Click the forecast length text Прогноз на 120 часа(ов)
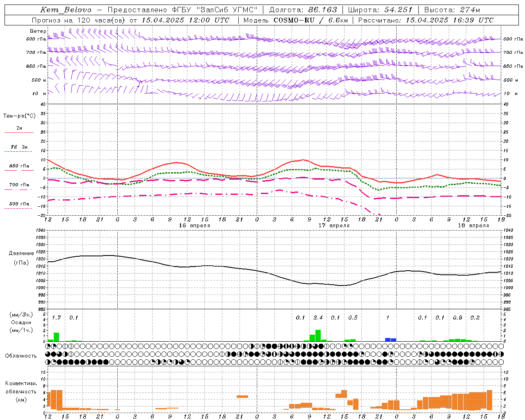Viewport: 525px width, 420px height. coord(79,20)
